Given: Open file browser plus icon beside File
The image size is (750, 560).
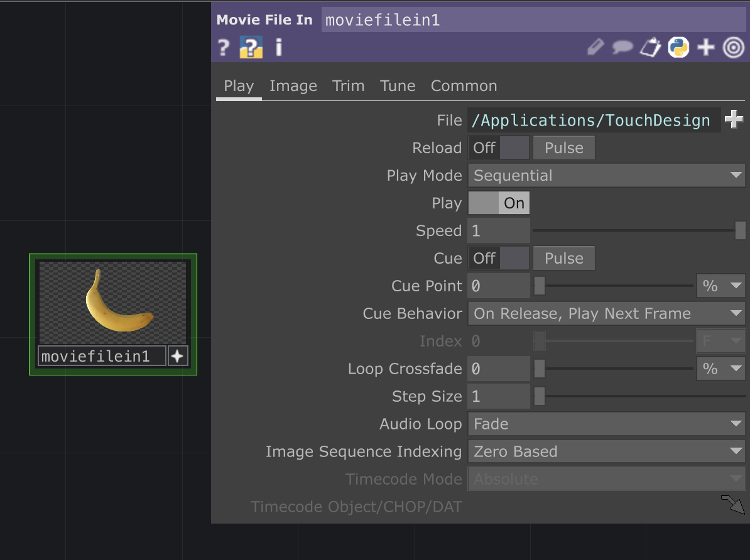Looking at the screenshot, I should pos(734,119).
